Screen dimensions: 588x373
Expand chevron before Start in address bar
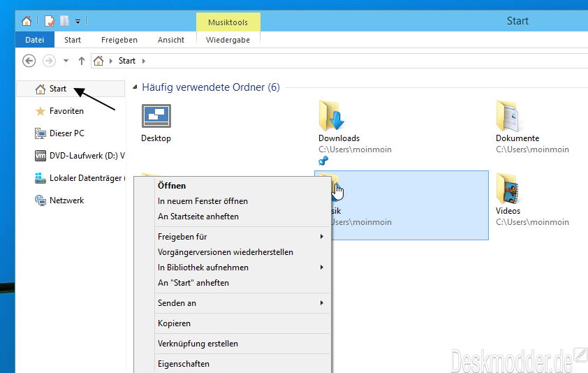click(110, 61)
